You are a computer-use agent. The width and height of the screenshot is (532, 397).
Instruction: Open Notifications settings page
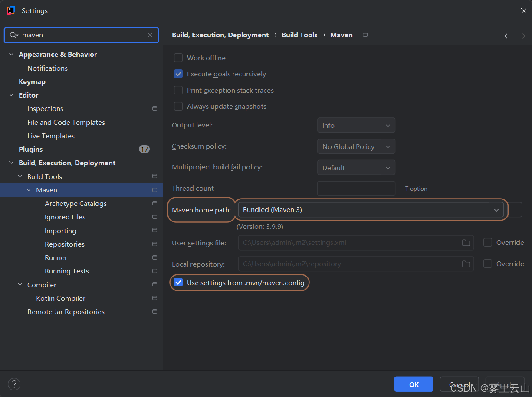[x=47, y=68]
